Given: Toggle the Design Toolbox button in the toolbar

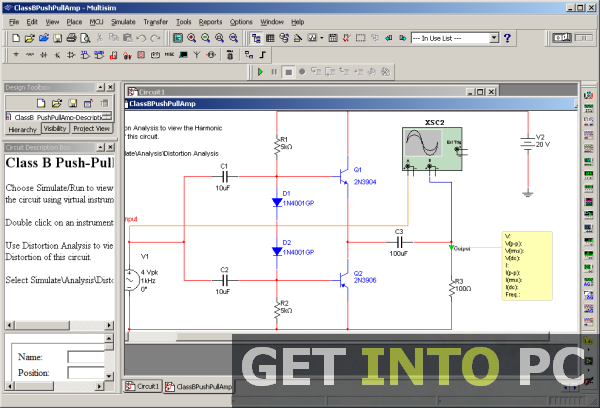Looking at the screenshot, I should click(x=256, y=38).
